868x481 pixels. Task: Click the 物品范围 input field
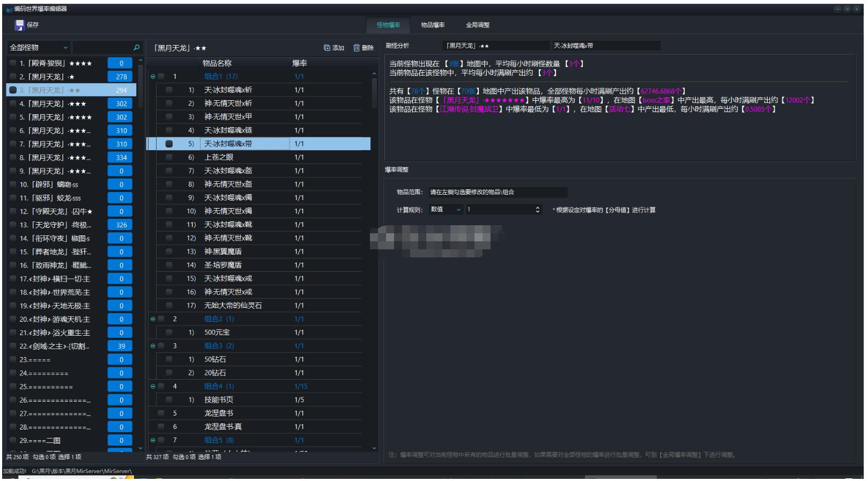tap(497, 192)
